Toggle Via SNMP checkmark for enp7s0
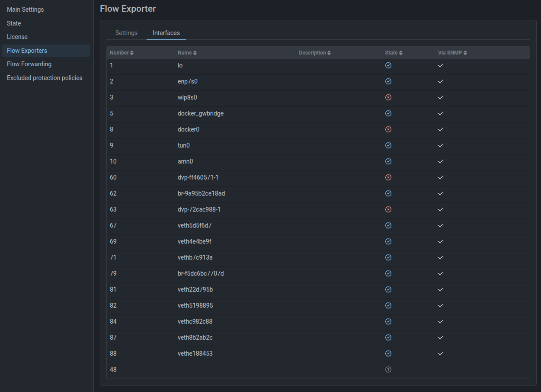541x392 pixels. [x=441, y=81]
